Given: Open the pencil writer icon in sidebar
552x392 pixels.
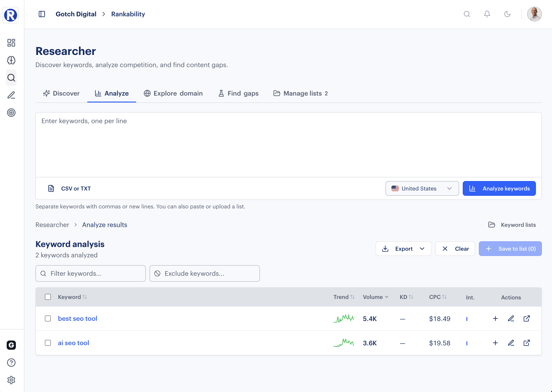Looking at the screenshot, I should (x=11, y=95).
